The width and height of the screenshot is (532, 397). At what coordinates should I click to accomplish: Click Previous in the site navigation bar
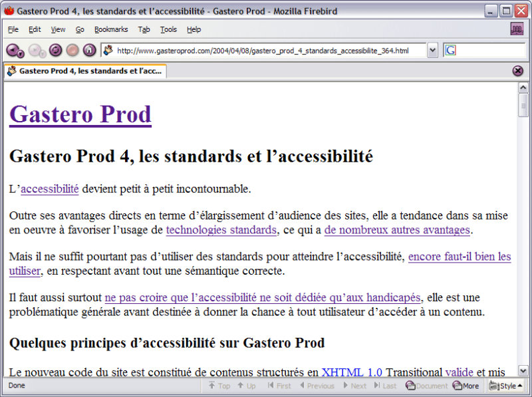click(x=317, y=386)
